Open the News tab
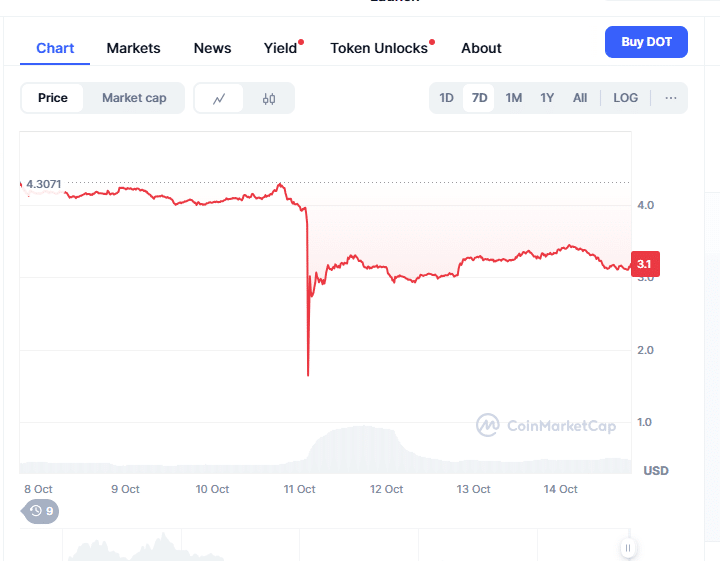720x561 pixels. tap(212, 48)
